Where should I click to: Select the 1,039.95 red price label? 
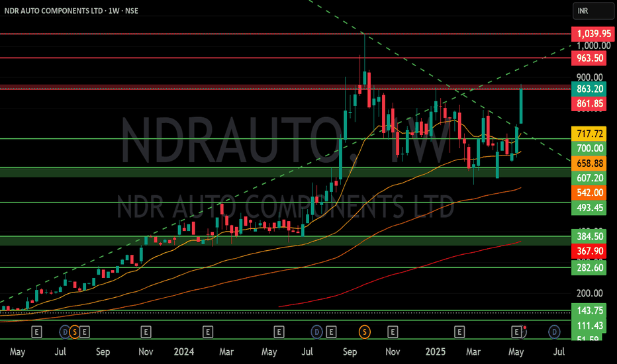pyautogui.click(x=593, y=34)
